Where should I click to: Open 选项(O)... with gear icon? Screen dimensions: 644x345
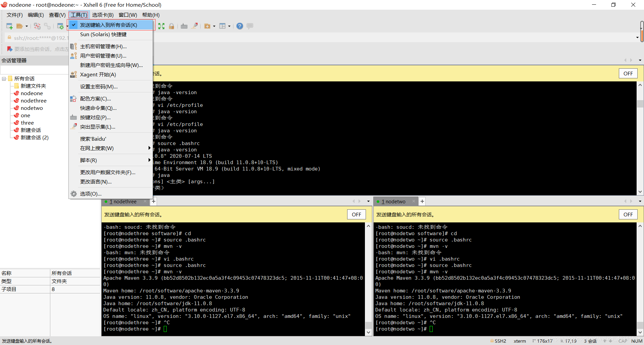tap(111, 194)
